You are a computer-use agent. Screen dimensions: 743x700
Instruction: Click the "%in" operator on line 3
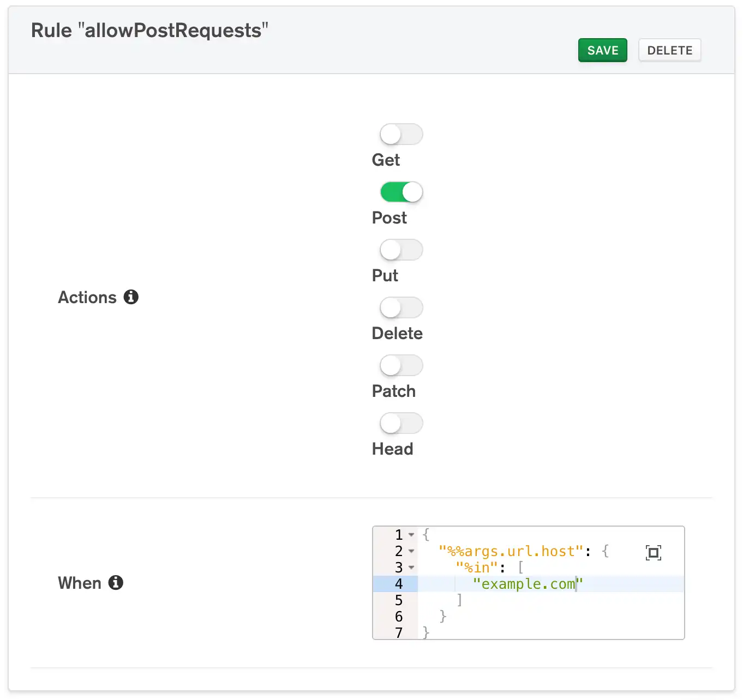476,568
